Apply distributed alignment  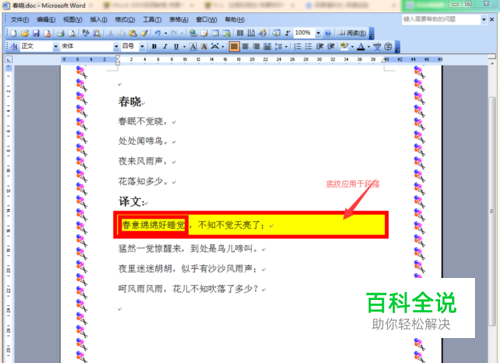tap(267, 46)
